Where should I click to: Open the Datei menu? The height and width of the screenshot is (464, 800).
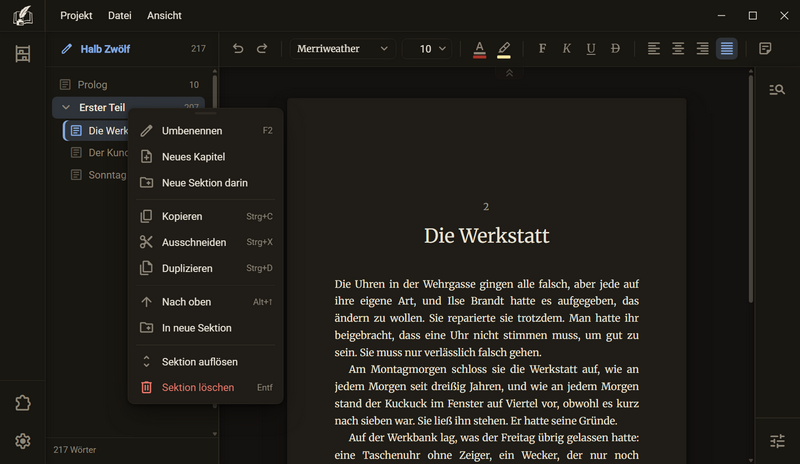coord(119,15)
